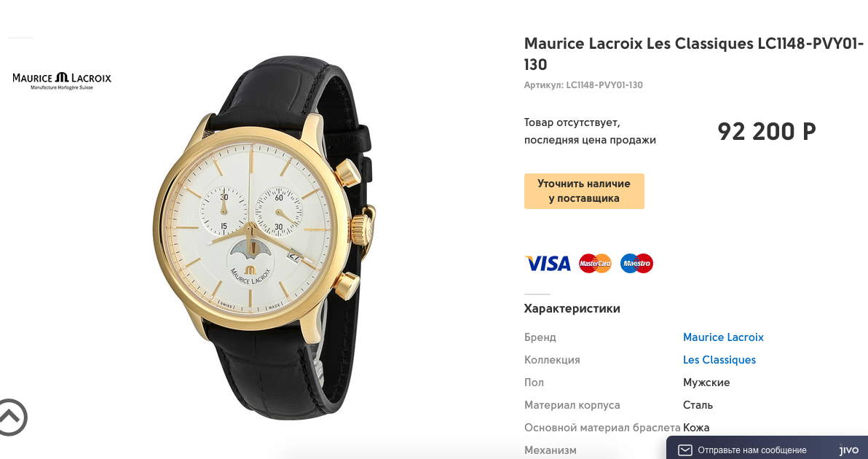Screen dimensions: 868x459
Task: Click the Visa payment icon
Action: [548, 264]
